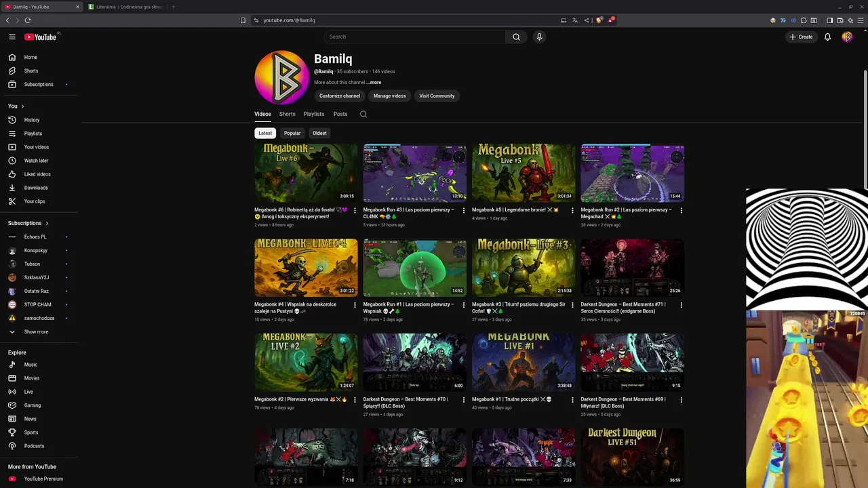Open Megabonk Live #3 video thumbnail
The image size is (868, 488).
524,268
